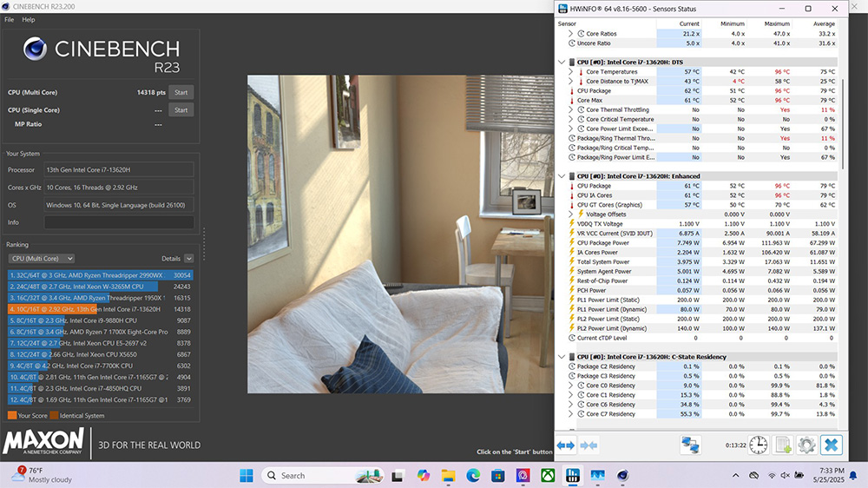This screenshot has height=488, width=868.
Task: Open HWiNFO remote network monitors icon
Action: click(x=690, y=445)
